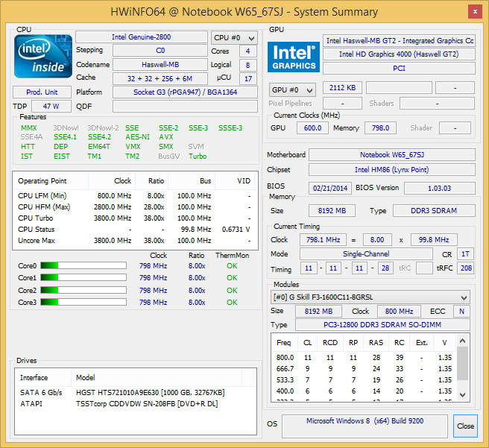Click the 533.3 frequency timing row
This screenshot has height=448, width=489.
coord(365,380)
